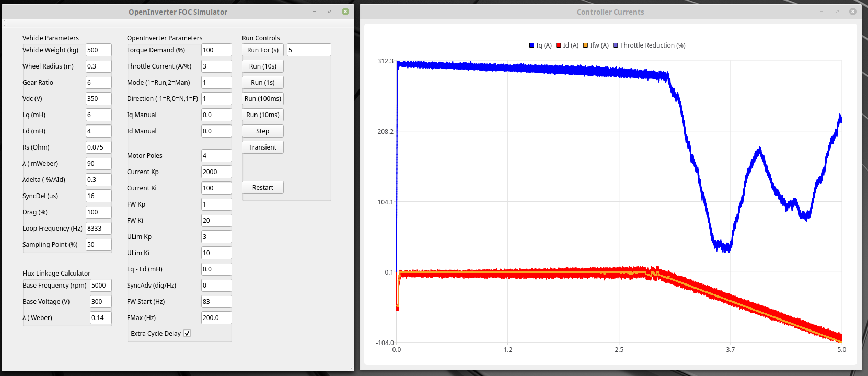Click the FW Start (Hz) field
Viewport: 868px width, 376px height.
pyautogui.click(x=216, y=302)
